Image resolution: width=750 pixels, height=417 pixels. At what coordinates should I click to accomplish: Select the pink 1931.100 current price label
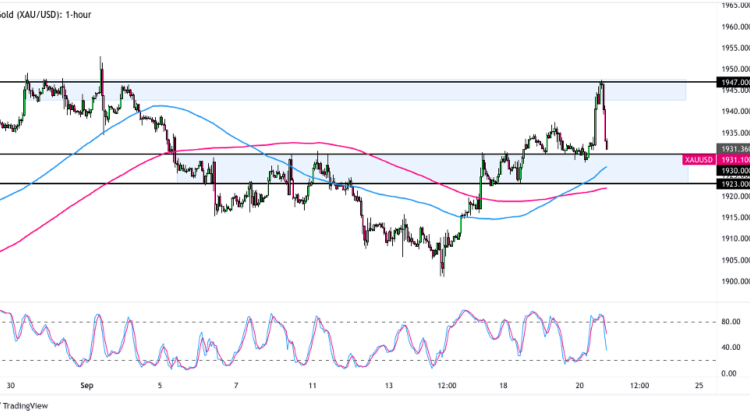point(733,160)
